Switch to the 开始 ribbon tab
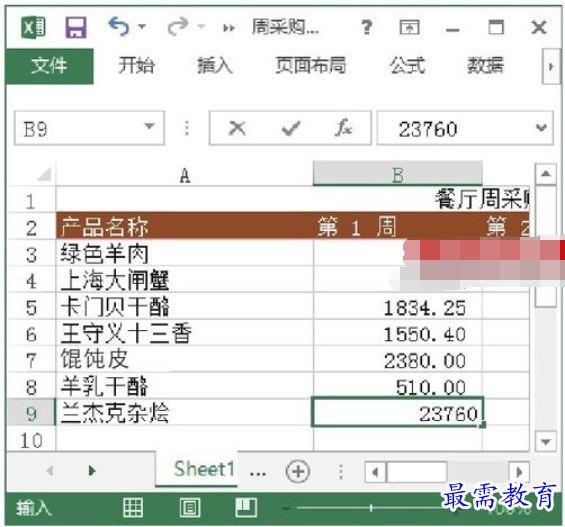 tap(136, 66)
